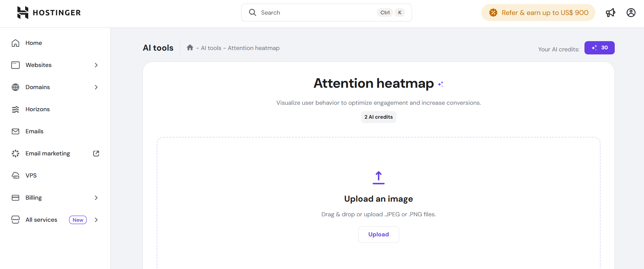Click the Upload an image heading

[x=379, y=199]
